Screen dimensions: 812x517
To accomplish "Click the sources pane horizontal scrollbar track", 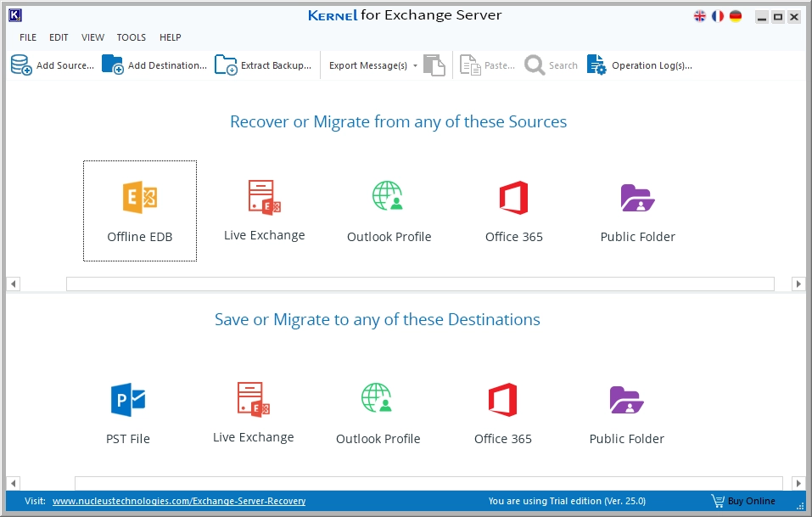I will (x=420, y=284).
